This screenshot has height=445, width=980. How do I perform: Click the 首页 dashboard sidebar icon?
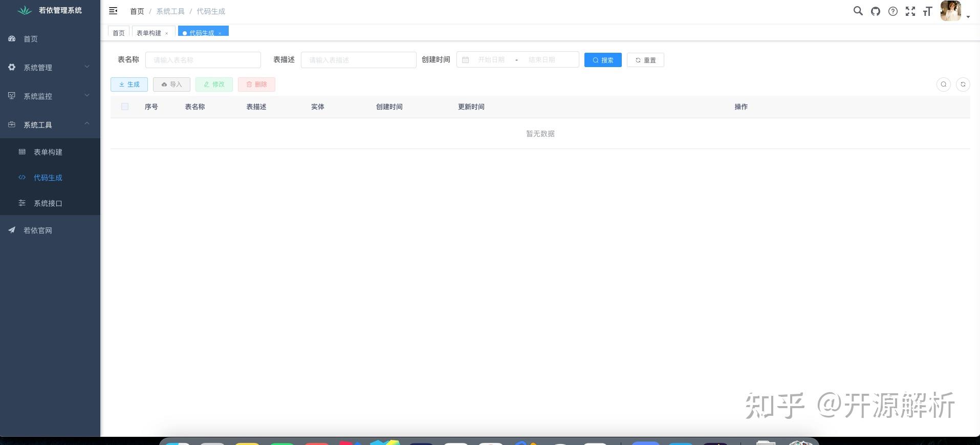point(12,38)
